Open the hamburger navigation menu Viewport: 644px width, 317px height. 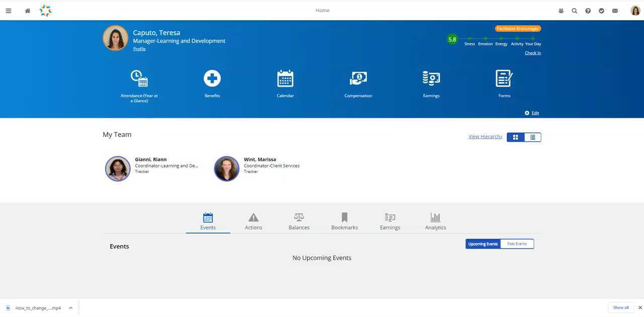8,11
